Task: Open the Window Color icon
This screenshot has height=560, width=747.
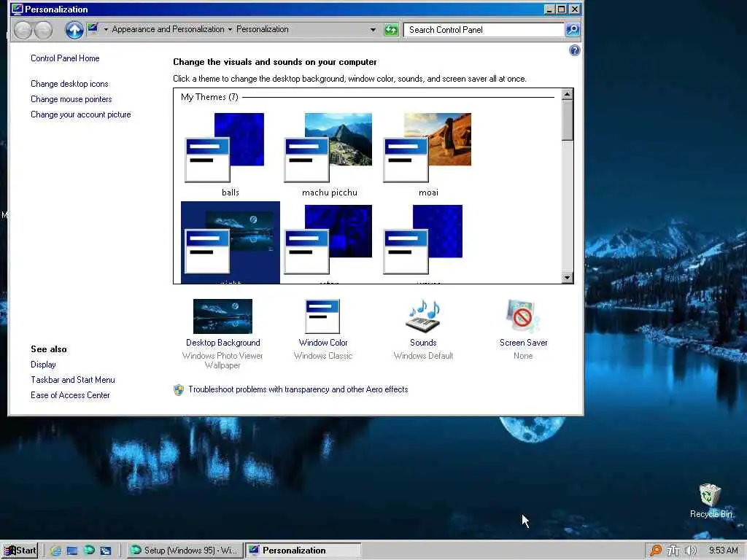Action: click(x=322, y=316)
